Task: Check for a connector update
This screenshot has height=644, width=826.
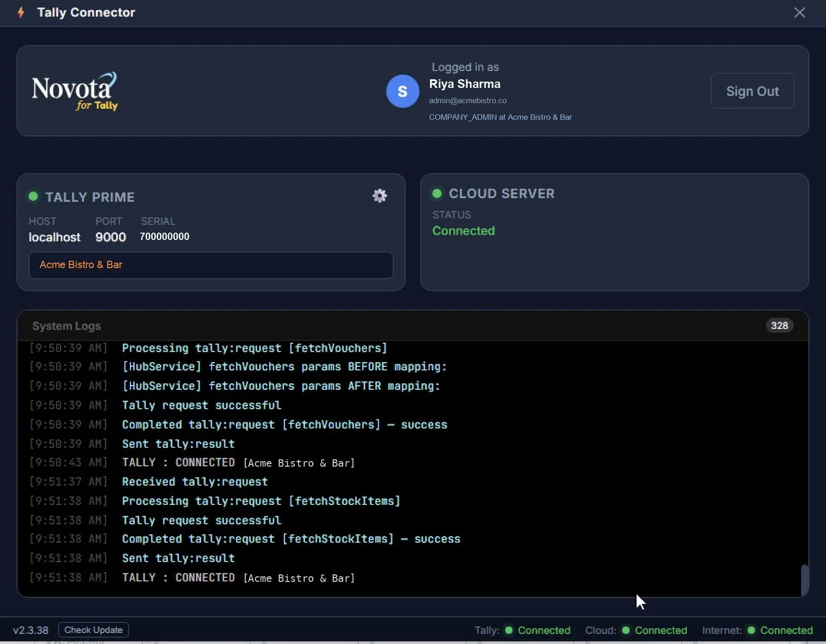Action: click(x=93, y=630)
